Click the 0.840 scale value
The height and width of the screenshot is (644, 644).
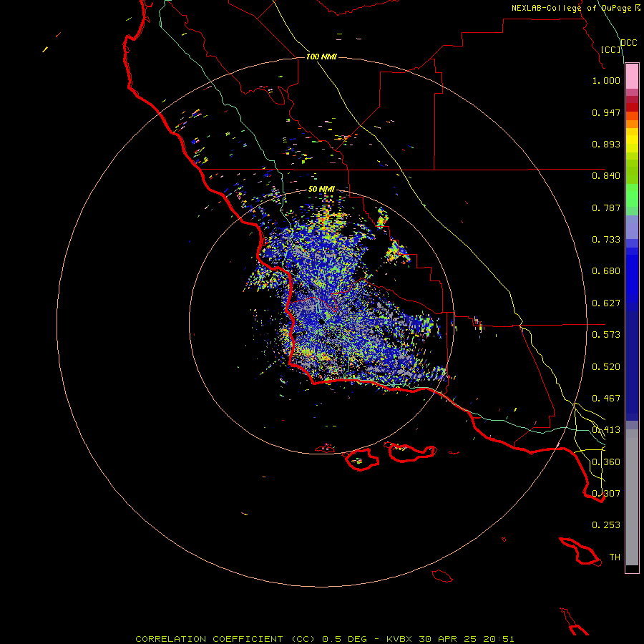coord(606,176)
